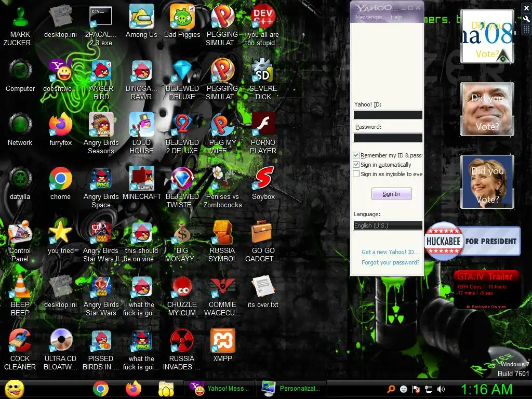Switch to Yahoo! Mess... taskbar button
Image resolution: width=532 pixels, height=399 pixels.
(220, 389)
